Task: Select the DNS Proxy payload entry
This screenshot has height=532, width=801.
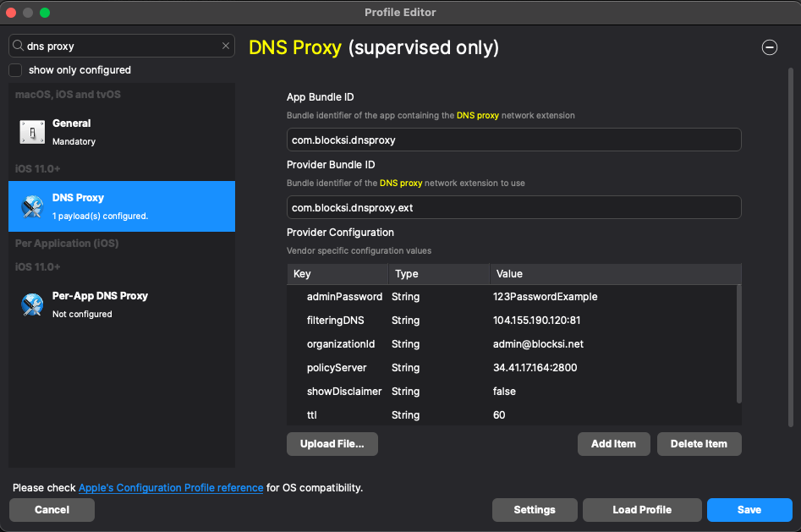Action: coord(122,206)
